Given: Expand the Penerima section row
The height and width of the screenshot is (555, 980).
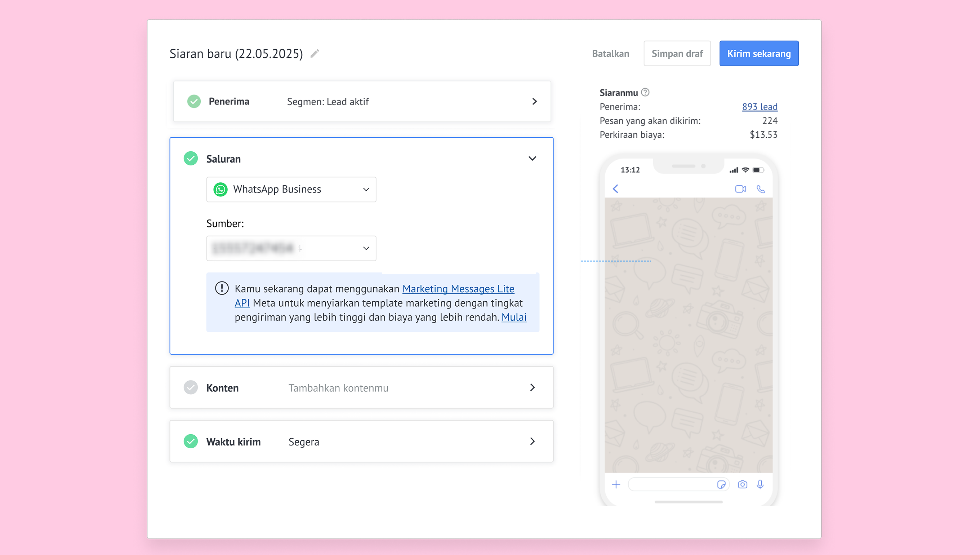Looking at the screenshot, I should pos(534,101).
